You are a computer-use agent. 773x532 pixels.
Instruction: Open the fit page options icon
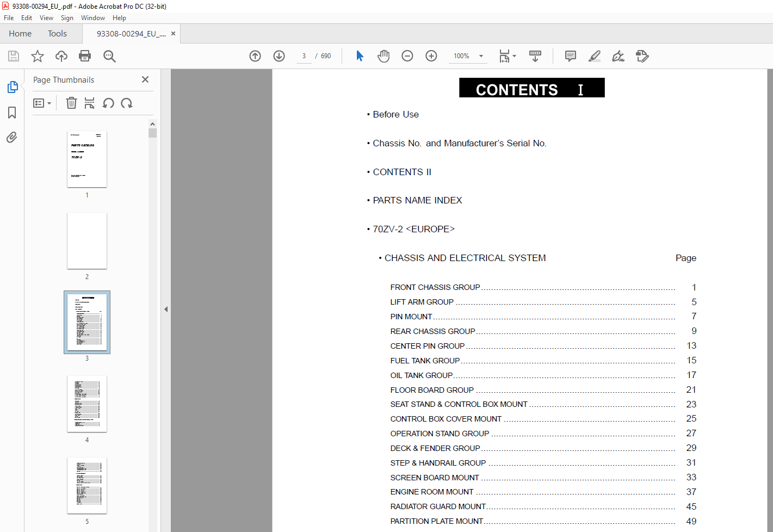504,56
